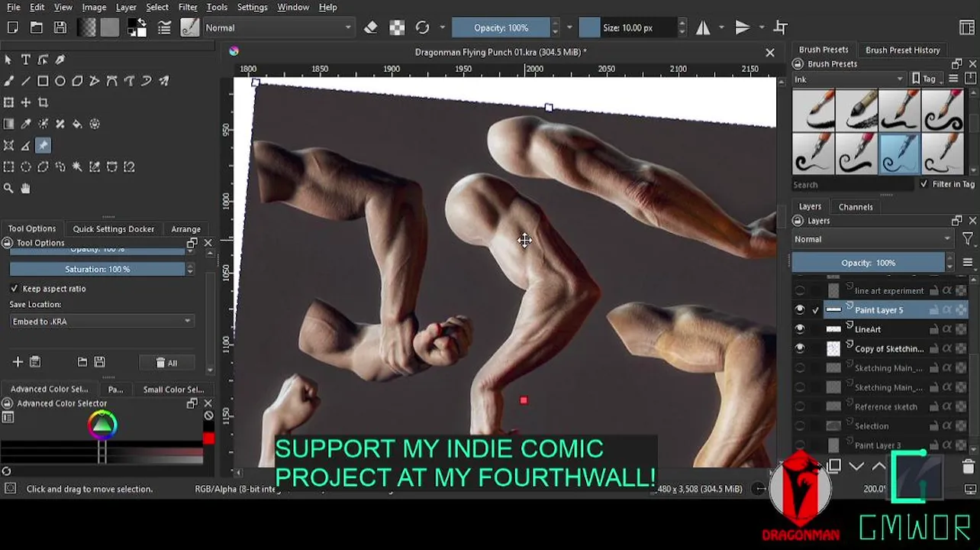Select the Text tool in toolbox
Viewport: 980px width, 550px height.
tap(25, 60)
